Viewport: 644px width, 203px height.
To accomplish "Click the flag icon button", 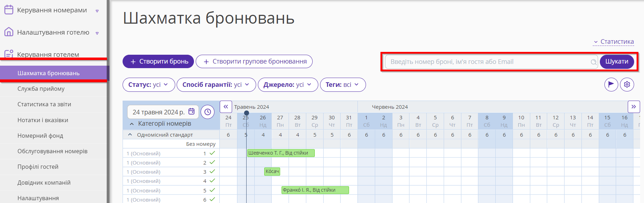I will 611,84.
